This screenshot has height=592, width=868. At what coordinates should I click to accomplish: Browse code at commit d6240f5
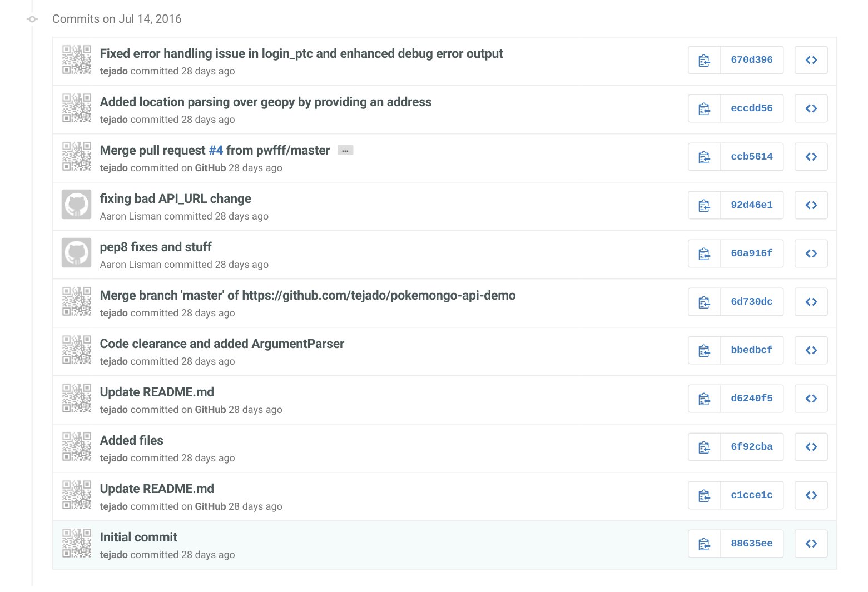pyautogui.click(x=811, y=399)
